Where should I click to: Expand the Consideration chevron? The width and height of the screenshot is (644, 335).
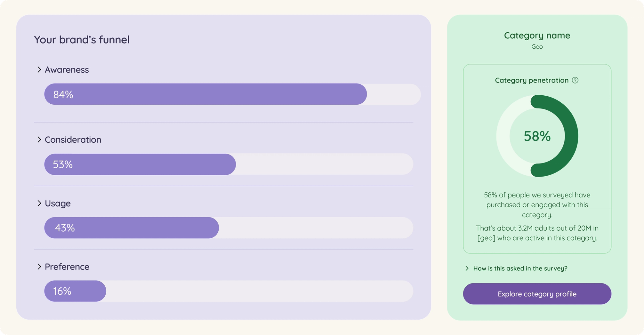coord(39,139)
